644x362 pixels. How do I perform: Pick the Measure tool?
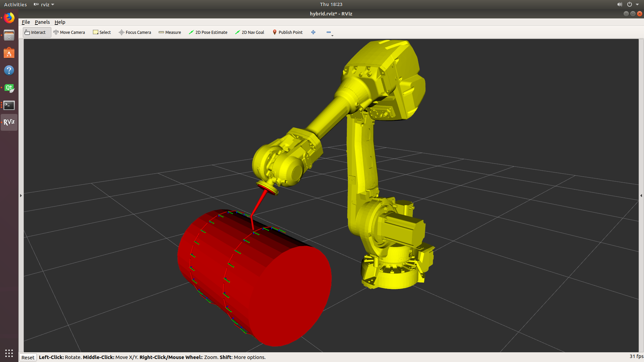point(170,32)
